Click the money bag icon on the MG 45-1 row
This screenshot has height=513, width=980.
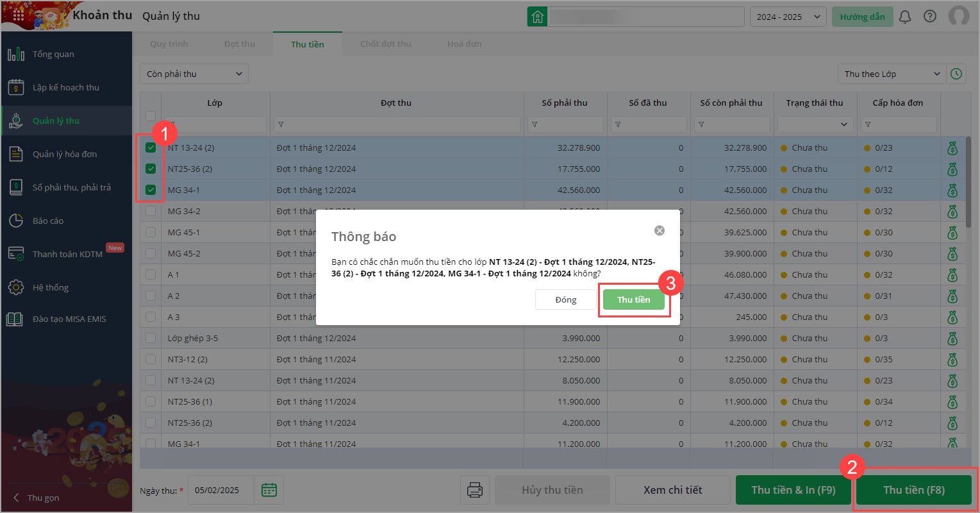coord(952,233)
